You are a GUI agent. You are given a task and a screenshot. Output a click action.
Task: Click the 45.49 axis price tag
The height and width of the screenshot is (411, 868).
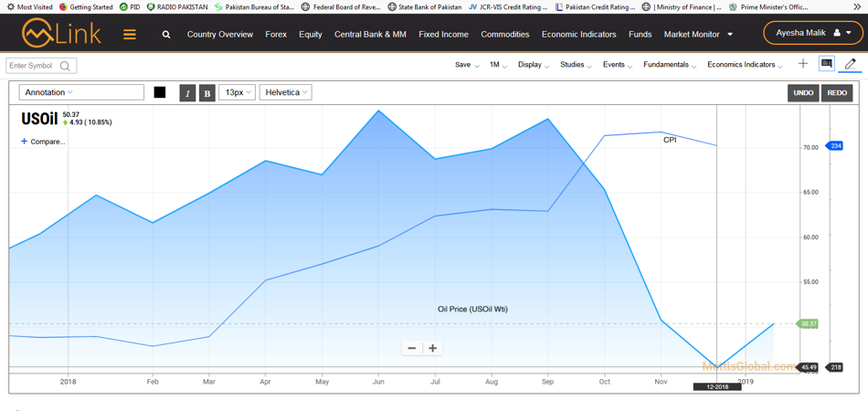(x=809, y=367)
